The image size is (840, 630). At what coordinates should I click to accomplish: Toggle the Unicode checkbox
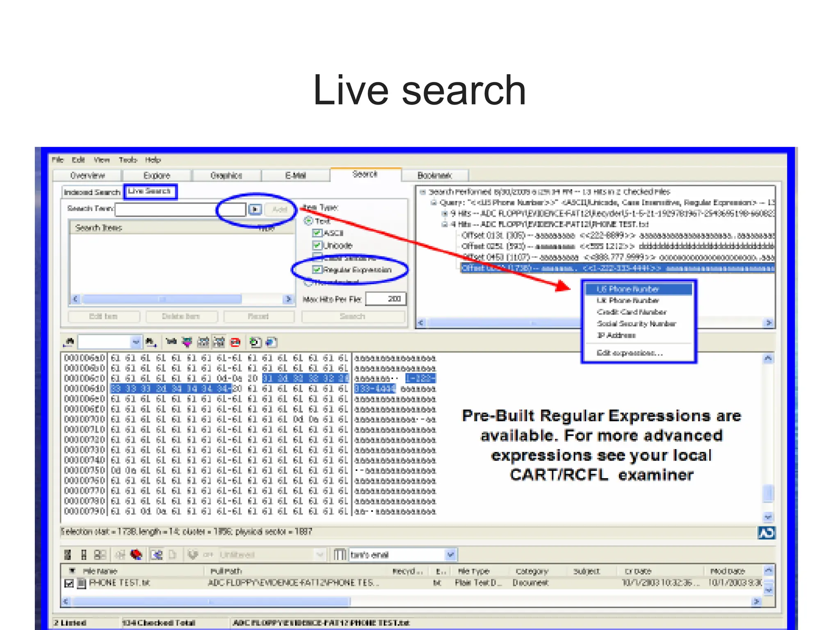pyautogui.click(x=317, y=245)
